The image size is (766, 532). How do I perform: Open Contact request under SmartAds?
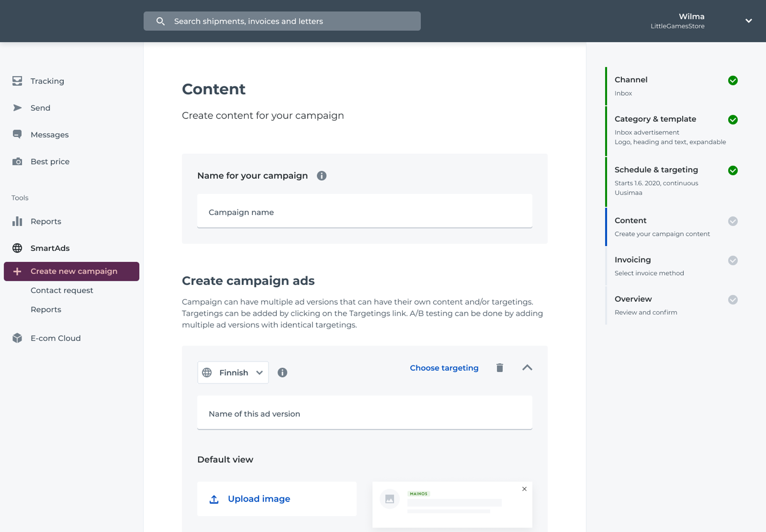(62, 291)
